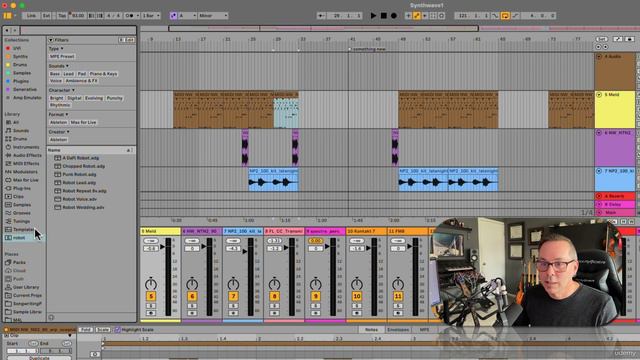
Task: Click the Session Record circle icon
Action: pyautogui.click(x=441, y=16)
